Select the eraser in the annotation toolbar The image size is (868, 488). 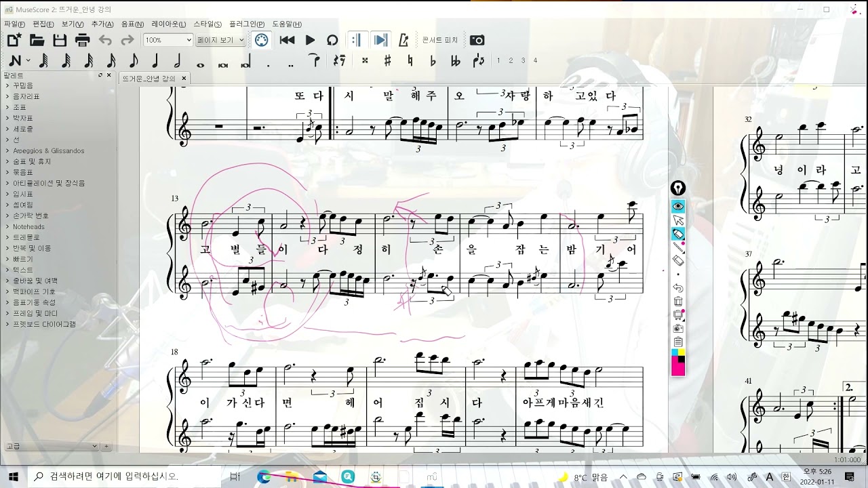click(x=678, y=261)
